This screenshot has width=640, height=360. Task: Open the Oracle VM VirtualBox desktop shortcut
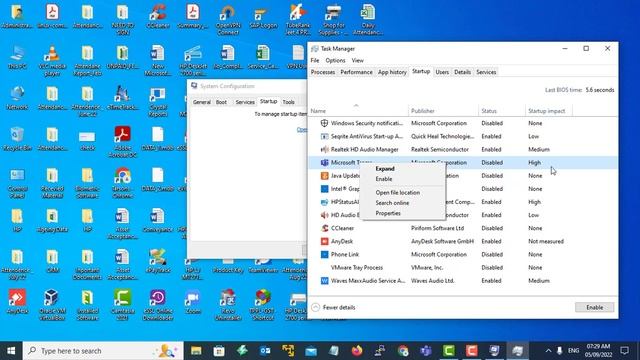click(x=52, y=305)
